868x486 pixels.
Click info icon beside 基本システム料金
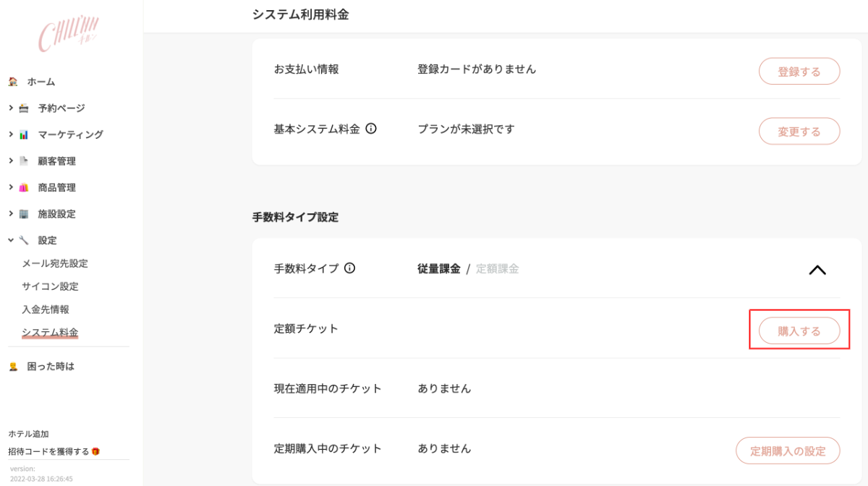(371, 129)
